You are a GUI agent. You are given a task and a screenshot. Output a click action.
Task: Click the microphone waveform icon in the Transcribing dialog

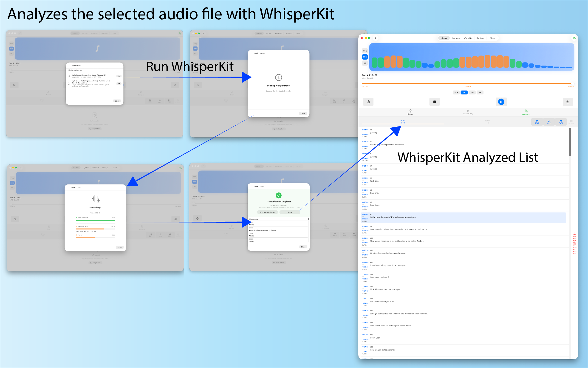pos(96,199)
